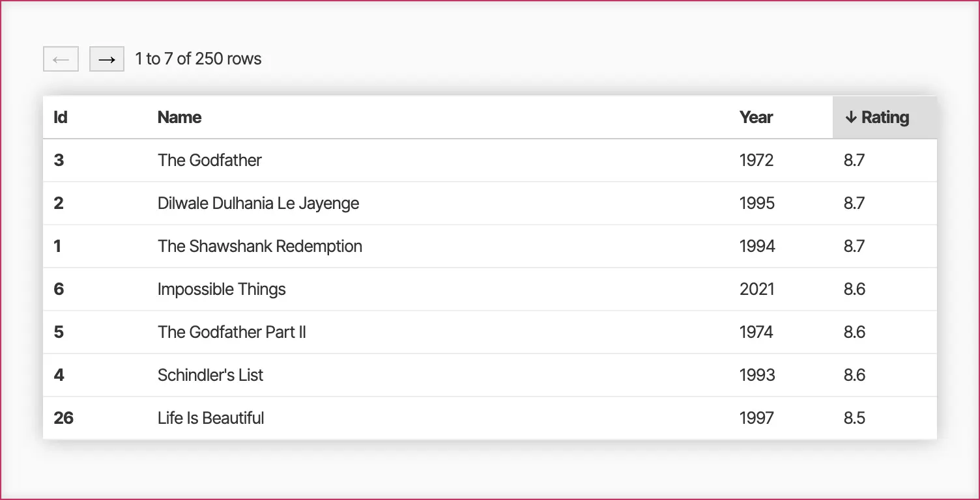The image size is (980, 500).
Task: Click the year 2021 cell
Action: [x=757, y=290]
